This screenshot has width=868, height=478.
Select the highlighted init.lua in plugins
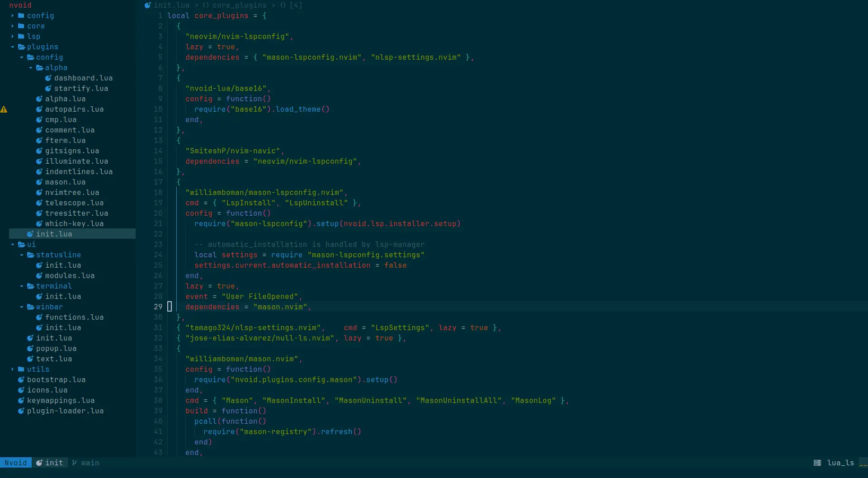pos(72,234)
